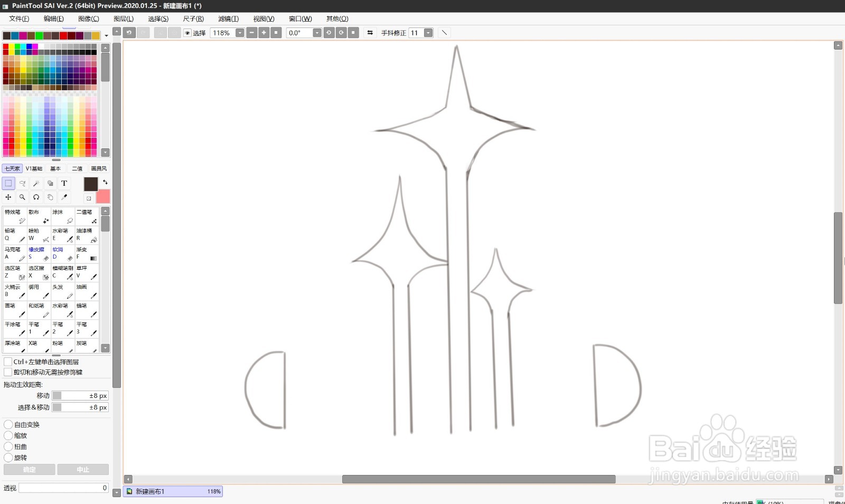Viewport: 845px width, 504px height.
Task: Select the 旋转 radio button
Action: click(8, 457)
